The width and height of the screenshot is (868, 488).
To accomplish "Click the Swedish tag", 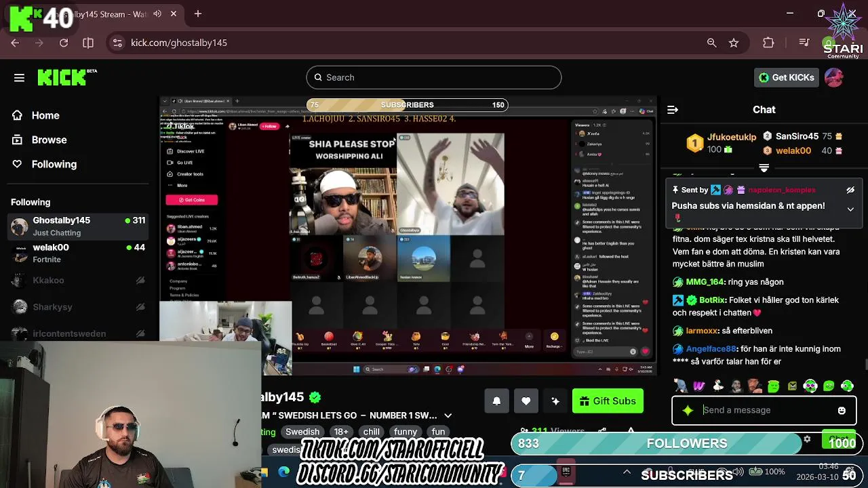I will pyautogui.click(x=302, y=432).
